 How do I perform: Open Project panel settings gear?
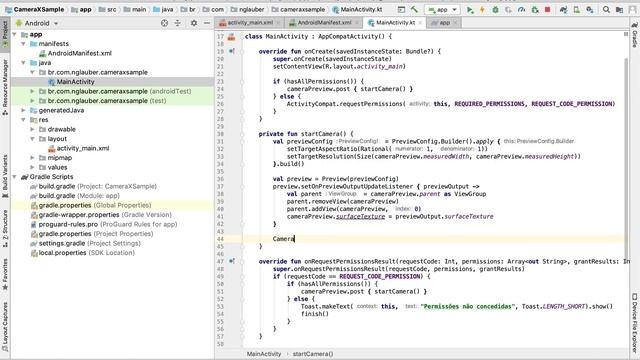(194, 23)
